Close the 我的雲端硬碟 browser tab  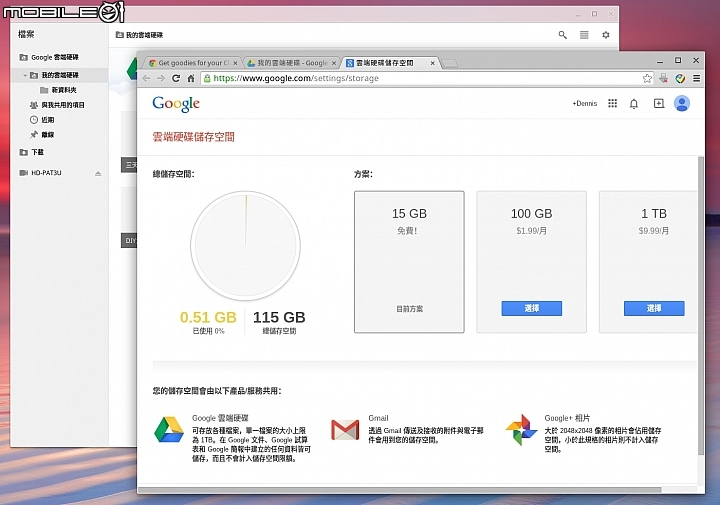(334, 63)
